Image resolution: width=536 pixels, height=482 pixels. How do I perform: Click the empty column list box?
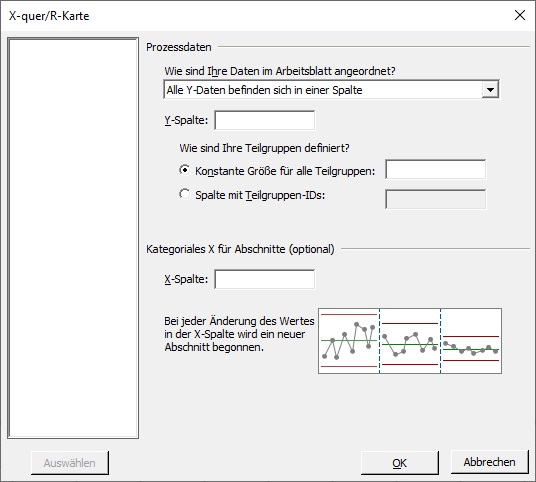click(x=73, y=238)
